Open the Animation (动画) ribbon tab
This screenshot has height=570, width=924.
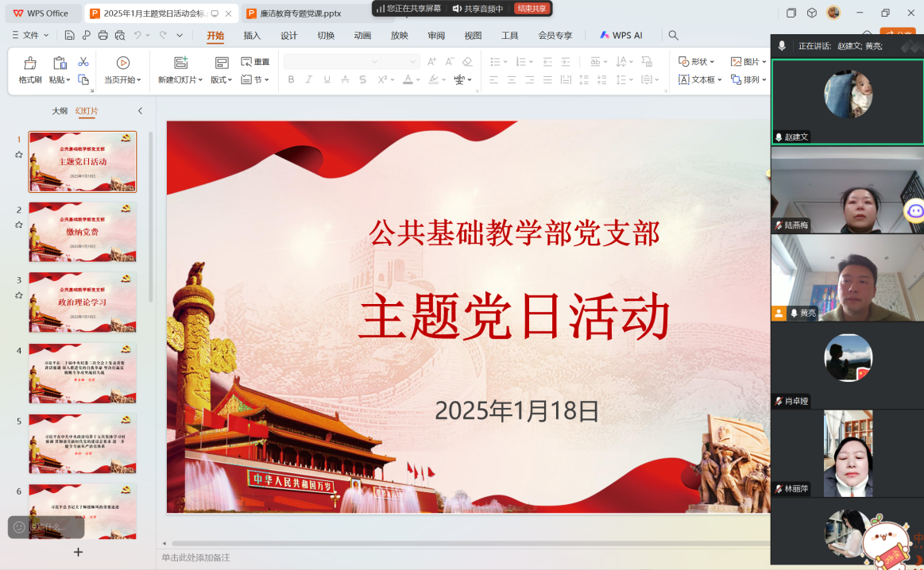click(x=362, y=36)
